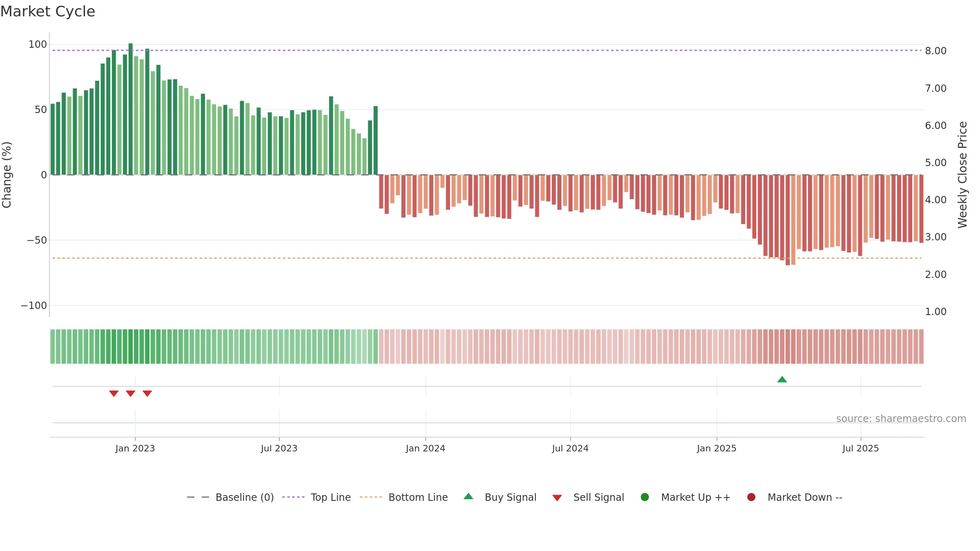Click the 100 tick on Change axis
Screen dimensions: 980x551
click(x=38, y=44)
